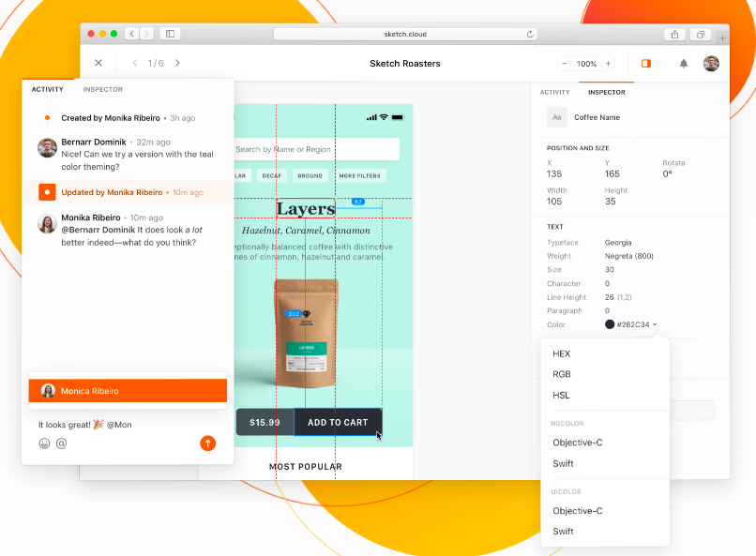Click the Hazelnut, Caramel, Cinnamon subtitle
Viewport: 756px width, 556px height.
[306, 231]
